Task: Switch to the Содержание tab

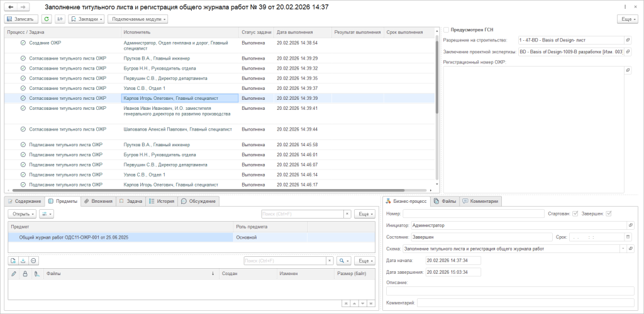Action: pyautogui.click(x=25, y=201)
